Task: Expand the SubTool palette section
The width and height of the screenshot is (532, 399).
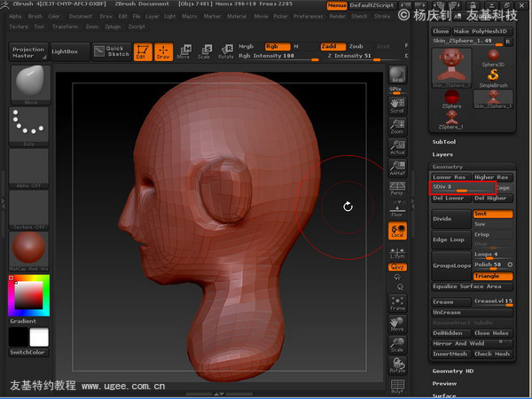Action: tap(444, 142)
